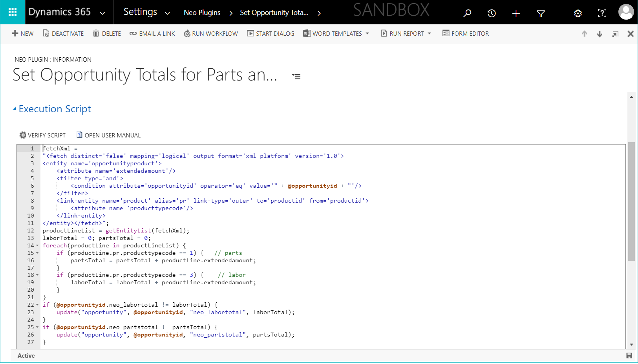The image size is (638, 364).
Task: Collapse the Execution Script section
Action: click(15, 109)
